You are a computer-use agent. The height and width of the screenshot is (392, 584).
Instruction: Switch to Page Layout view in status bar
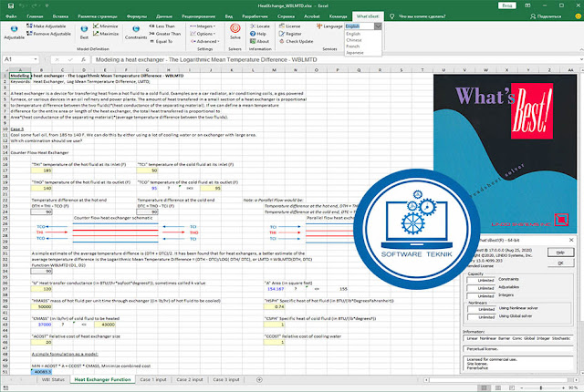(498, 388)
